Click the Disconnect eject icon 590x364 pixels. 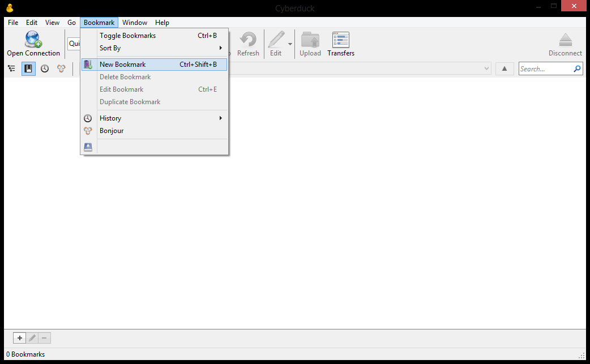pos(565,40)
